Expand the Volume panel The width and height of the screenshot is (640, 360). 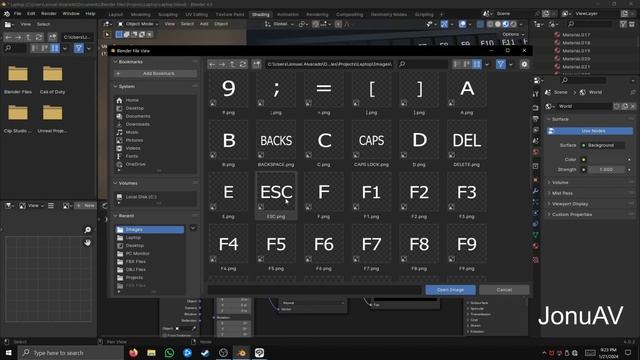(x=560, y=182)
